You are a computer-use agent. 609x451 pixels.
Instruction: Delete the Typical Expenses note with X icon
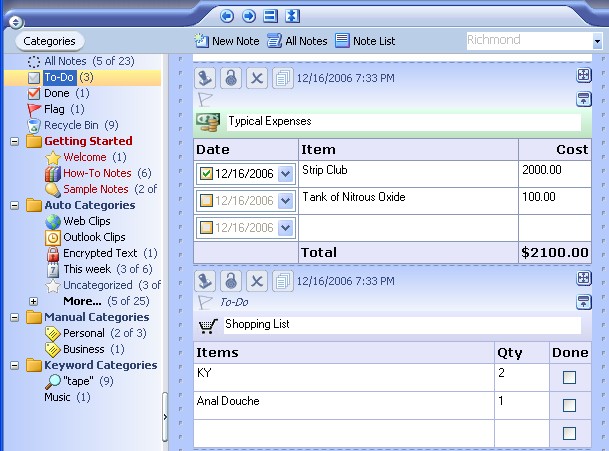click(x=256, y=78)
